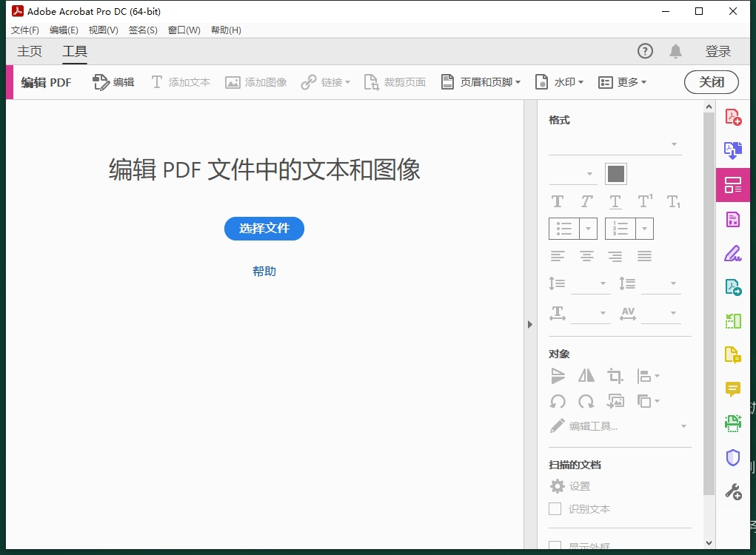Apply italic text style icon

click(586, 201)
